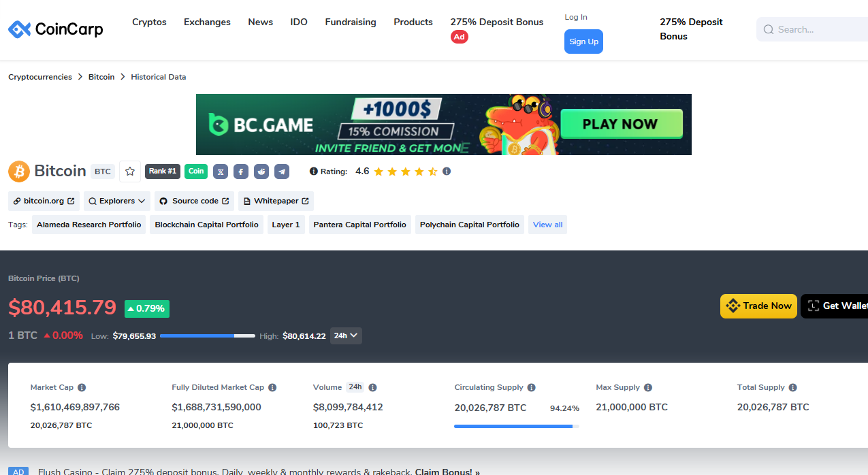Screen dimensions: 868x475
Task: Open IDO menu
Action: pyautogui.click(x=299, y=22)
